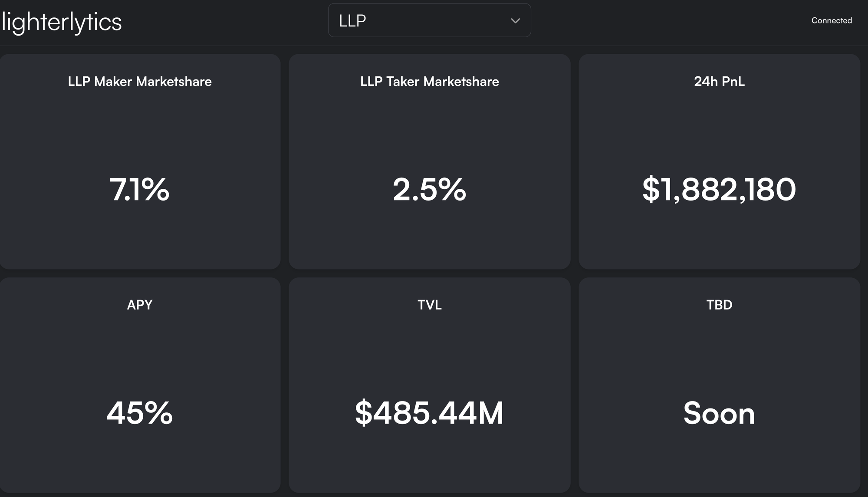Click the lighterlytics logo text
Image resolution: width=868 pixels, height=497 pixels.
(62, 22)
